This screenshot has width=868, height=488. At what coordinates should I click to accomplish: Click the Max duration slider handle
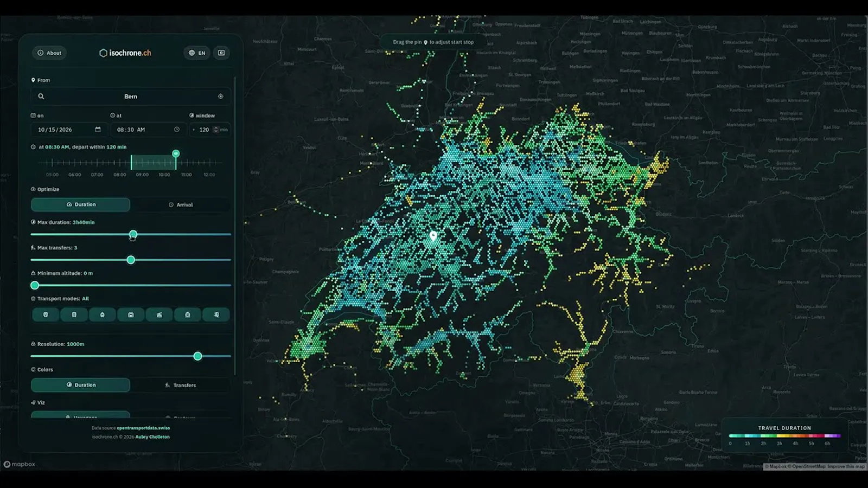pos(133,234)
